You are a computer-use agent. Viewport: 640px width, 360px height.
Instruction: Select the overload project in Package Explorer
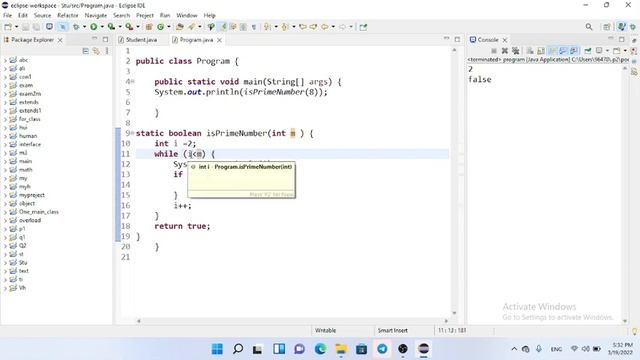[x=30, y=220]
